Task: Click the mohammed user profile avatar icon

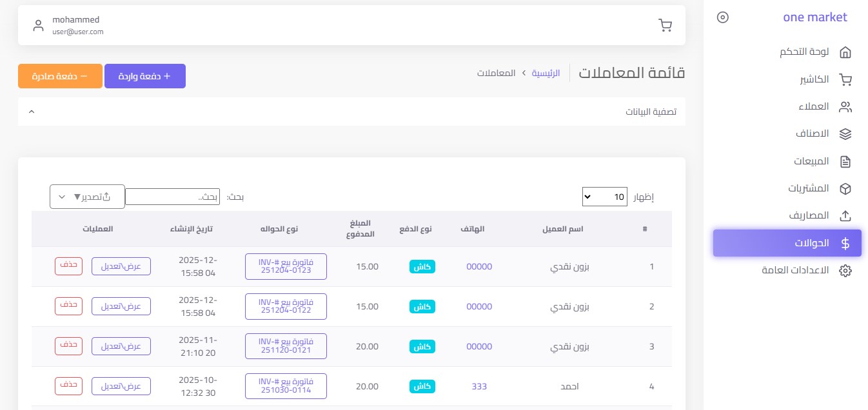Action: click(x=38, y=25)
